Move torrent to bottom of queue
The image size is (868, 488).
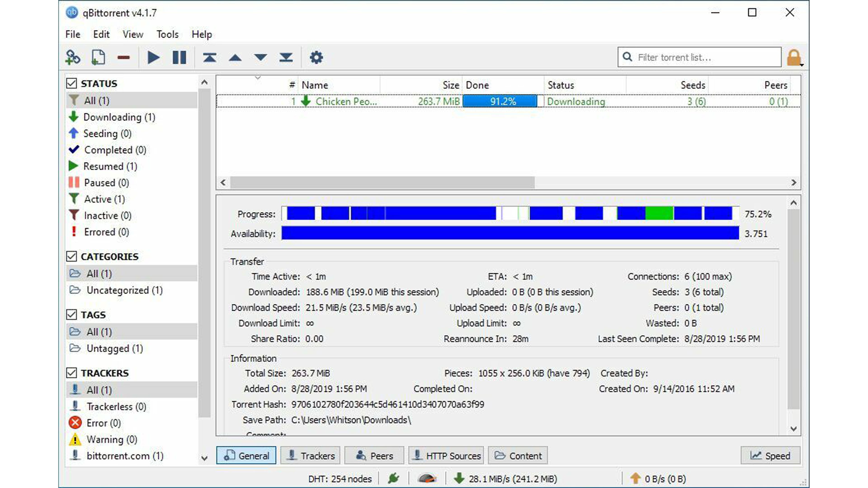click(x=286, y=58)
